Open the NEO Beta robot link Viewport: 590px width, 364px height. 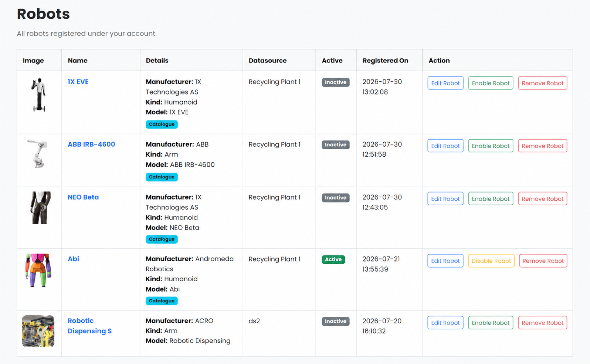pos(83,197)
